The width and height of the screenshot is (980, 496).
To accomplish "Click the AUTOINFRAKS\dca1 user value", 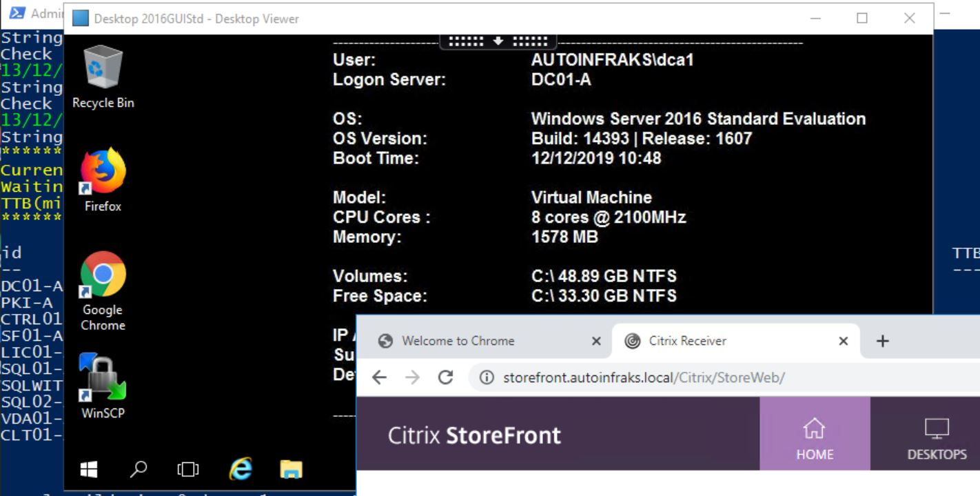I will coord(612,60).
